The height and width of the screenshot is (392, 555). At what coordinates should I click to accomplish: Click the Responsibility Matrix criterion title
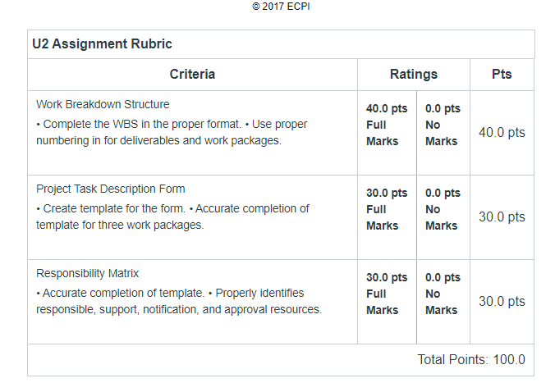(87, 273)
